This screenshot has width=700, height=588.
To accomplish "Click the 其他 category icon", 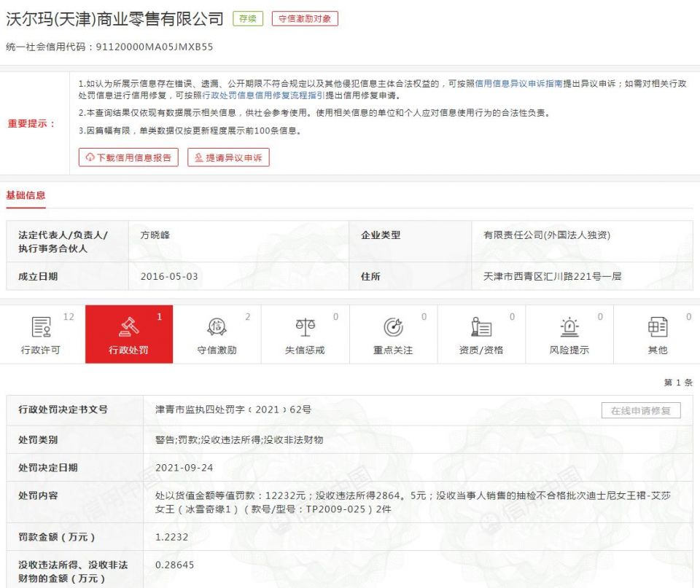I will 658,327.
